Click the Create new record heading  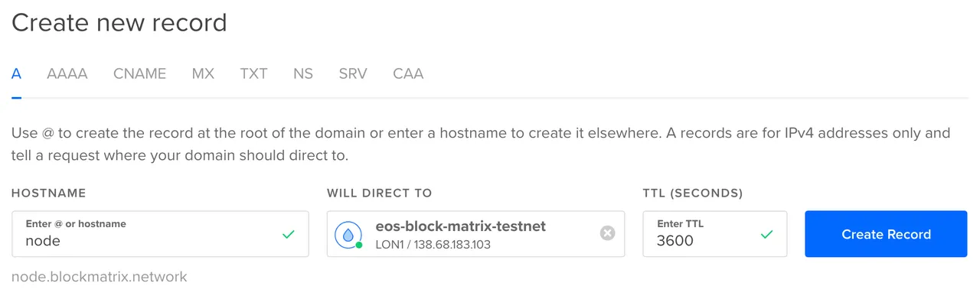coord(119,22)
